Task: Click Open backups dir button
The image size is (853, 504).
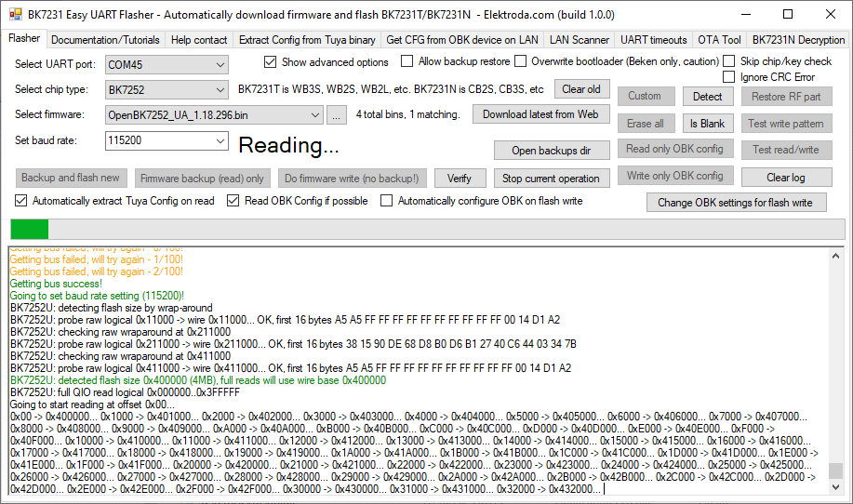Action: [551, 151]
